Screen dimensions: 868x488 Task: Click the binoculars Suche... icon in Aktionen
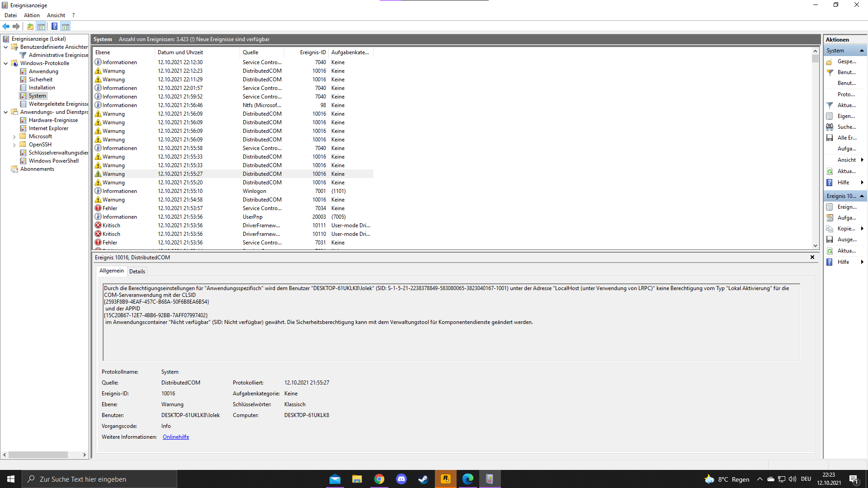[830, 127]
